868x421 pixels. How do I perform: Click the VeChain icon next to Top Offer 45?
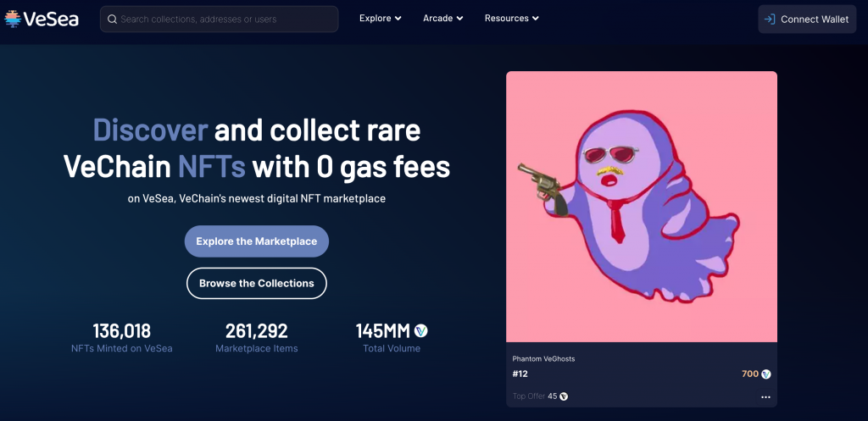pyautogui.click(x=564, y=396)
